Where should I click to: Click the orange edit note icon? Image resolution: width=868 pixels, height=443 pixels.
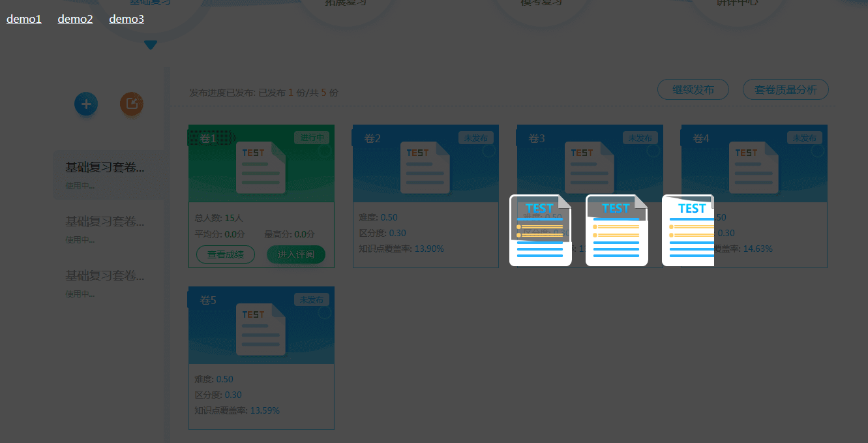coord(132,104)
